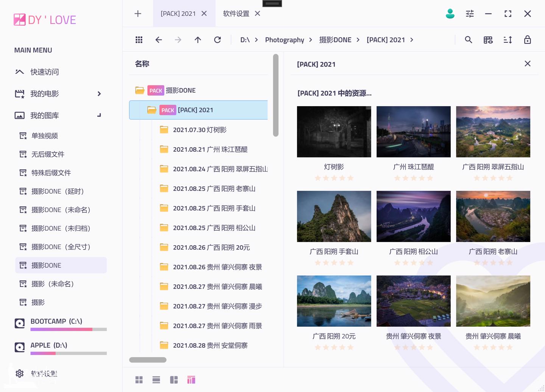Click APPLE drive usage bar
The height and width of the screenshot is (392, 545).
pos(69,353)
